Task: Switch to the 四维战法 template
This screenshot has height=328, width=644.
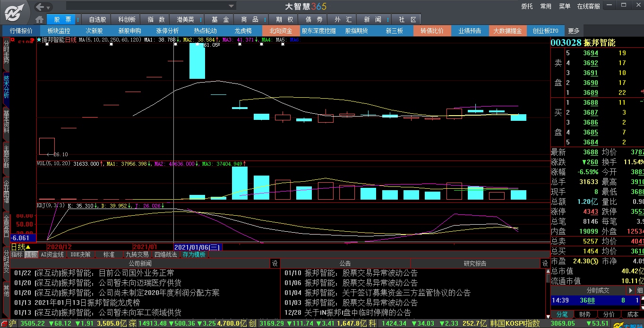Action: [x=165, y=254]
